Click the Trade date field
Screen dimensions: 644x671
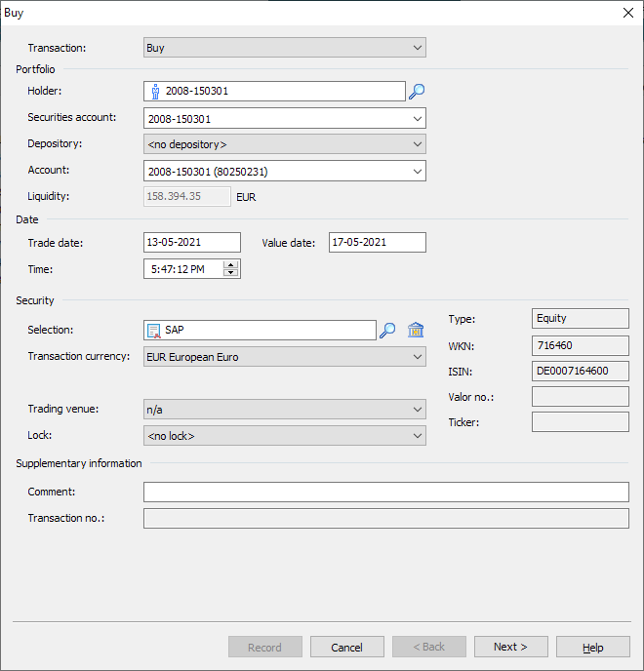pyautogui.click(x=191, y=243)
